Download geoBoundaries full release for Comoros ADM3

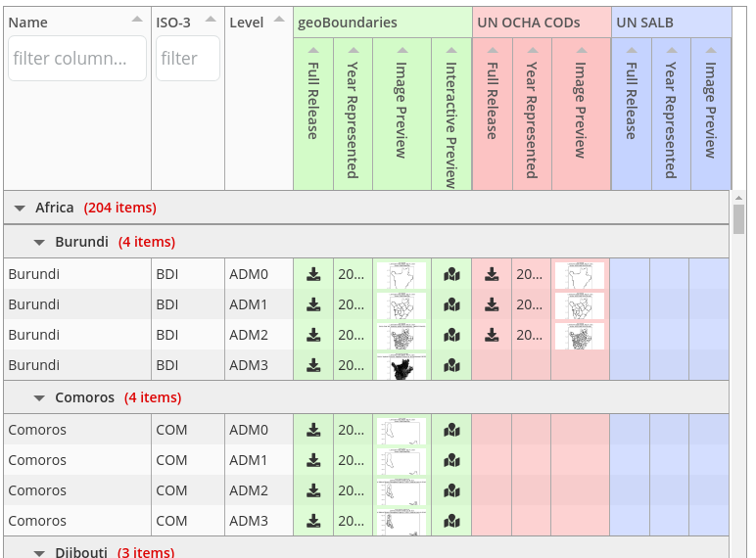pyautogui.click(x=313, y=521)
